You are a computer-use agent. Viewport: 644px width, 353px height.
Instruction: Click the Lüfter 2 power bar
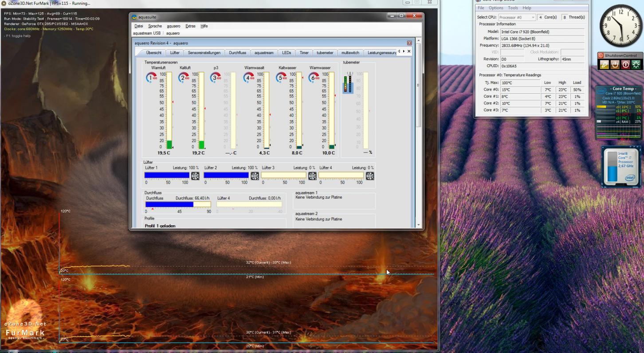coord(226,176)
